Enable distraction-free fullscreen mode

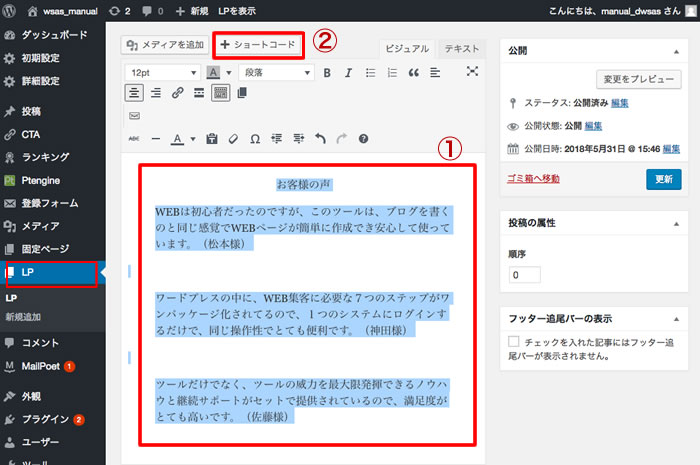click(473, 71)
